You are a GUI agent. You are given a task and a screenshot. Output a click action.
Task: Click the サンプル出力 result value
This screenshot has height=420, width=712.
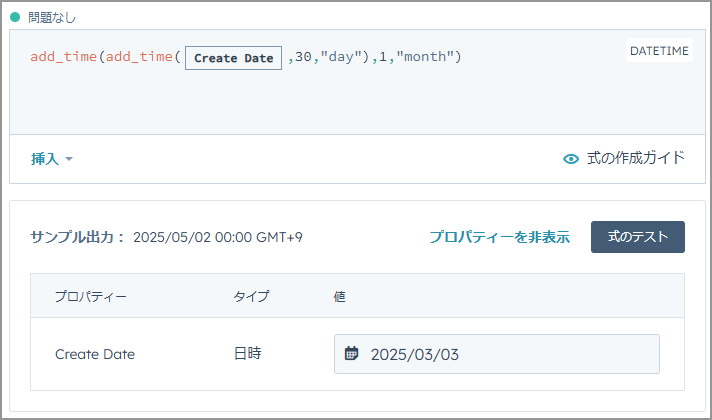(218, 237)
